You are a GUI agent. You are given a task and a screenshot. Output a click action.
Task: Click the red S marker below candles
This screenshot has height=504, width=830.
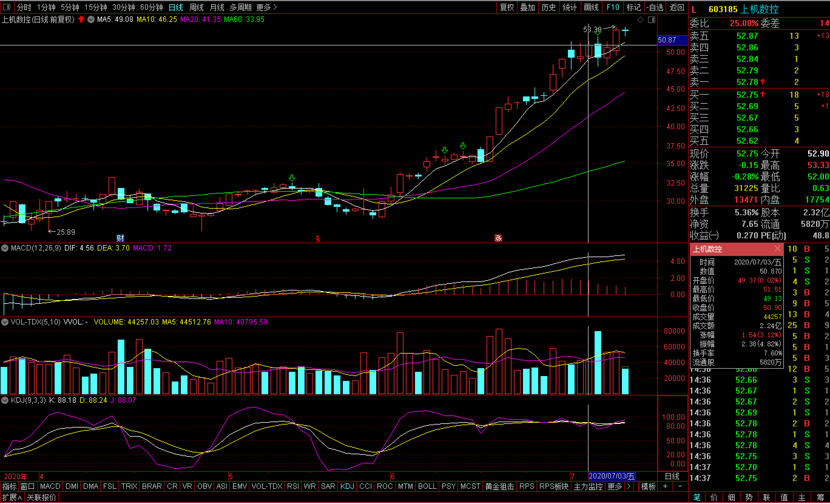318,239
